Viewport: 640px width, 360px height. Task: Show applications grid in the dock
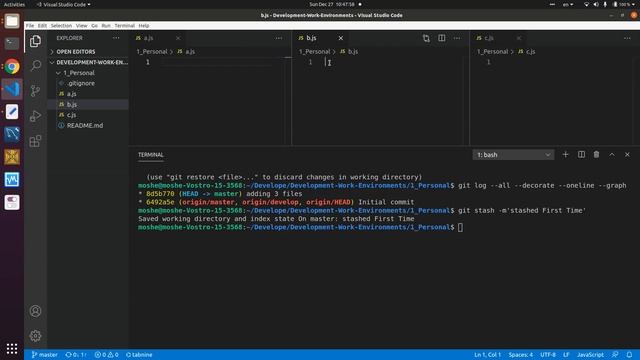[x=12, y=348]
